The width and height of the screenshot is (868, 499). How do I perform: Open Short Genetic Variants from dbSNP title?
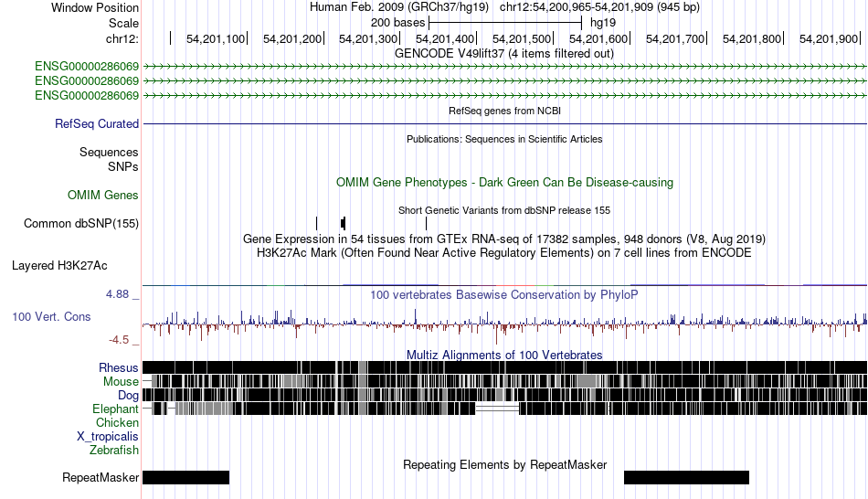[504, 210]
